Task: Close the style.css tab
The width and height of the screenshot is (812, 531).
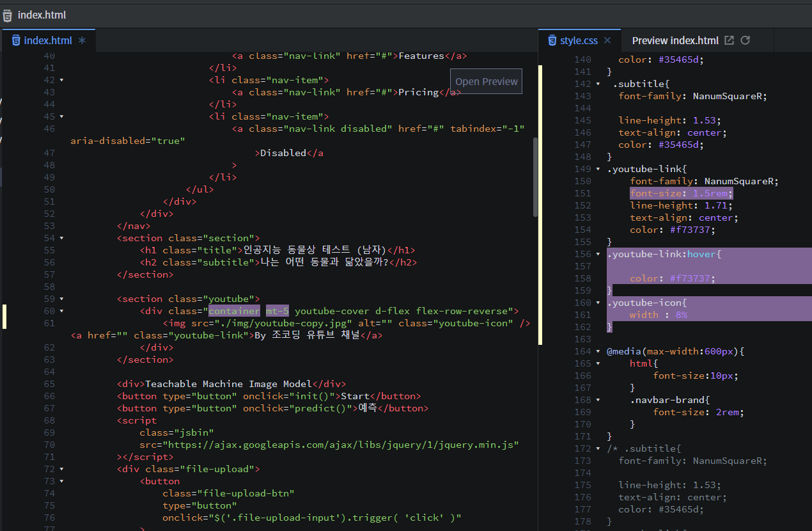Action: click(x=607, y=40)
